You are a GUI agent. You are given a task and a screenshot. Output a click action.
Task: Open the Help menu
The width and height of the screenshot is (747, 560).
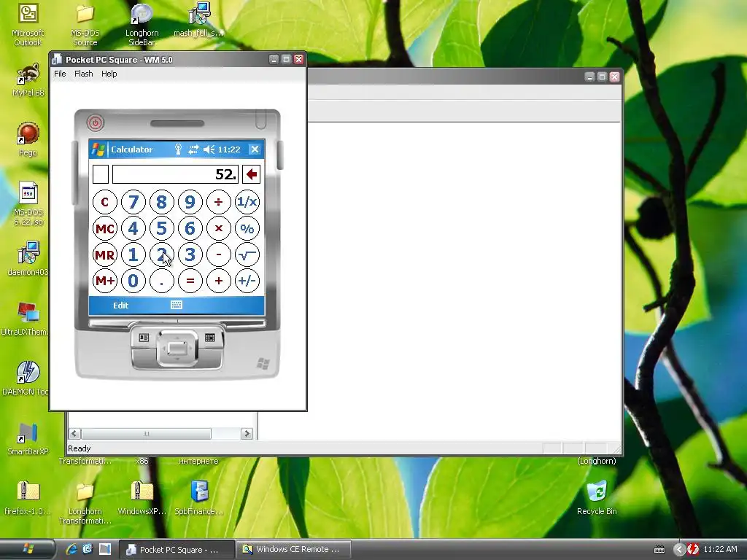109,74
